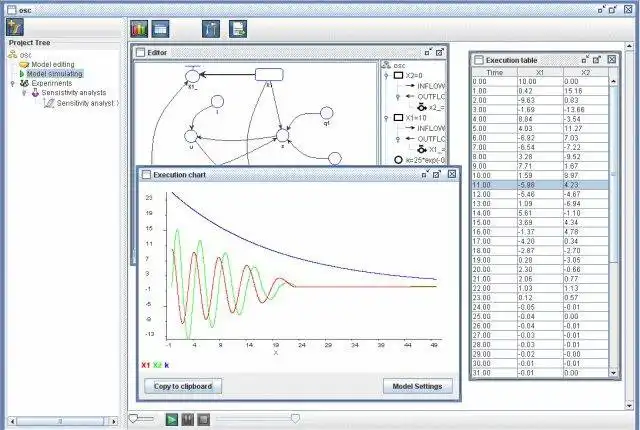Collapse the Sensitivity analysis node
Viewport: 640px width, 430px height.
point(24,93)
